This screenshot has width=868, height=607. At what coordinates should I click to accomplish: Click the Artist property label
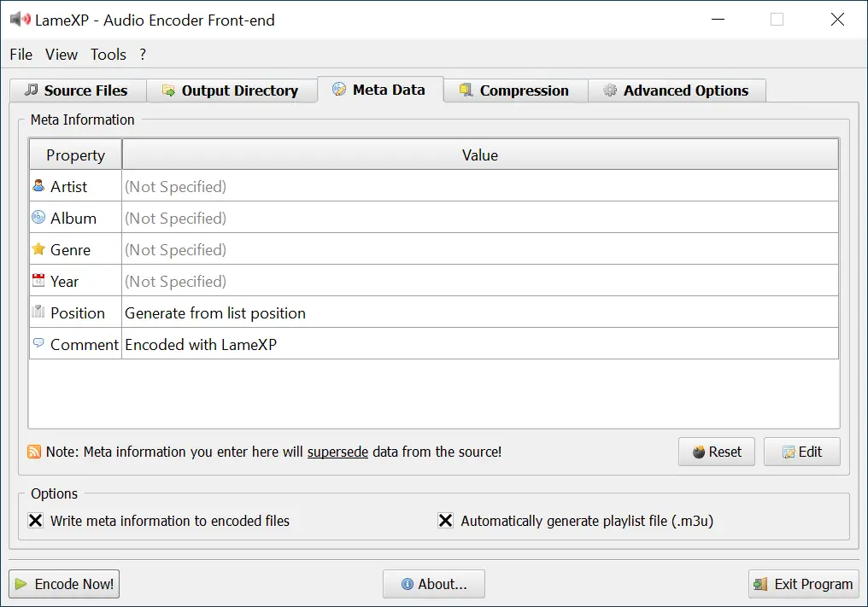[68, 186]
